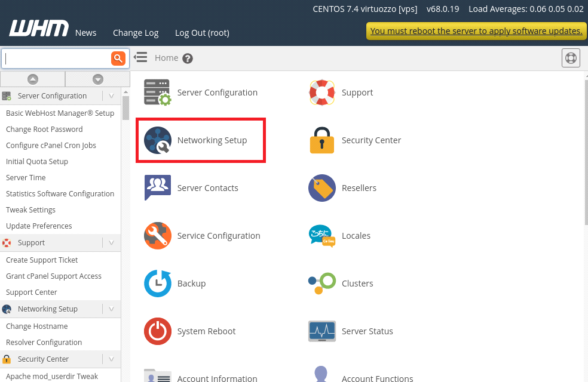The height and width of the screenshot is (382, 588).
Task: Collapse the sidebar Networking Setup section chevron
Action: pyautogui.click(x=111, y=309)
